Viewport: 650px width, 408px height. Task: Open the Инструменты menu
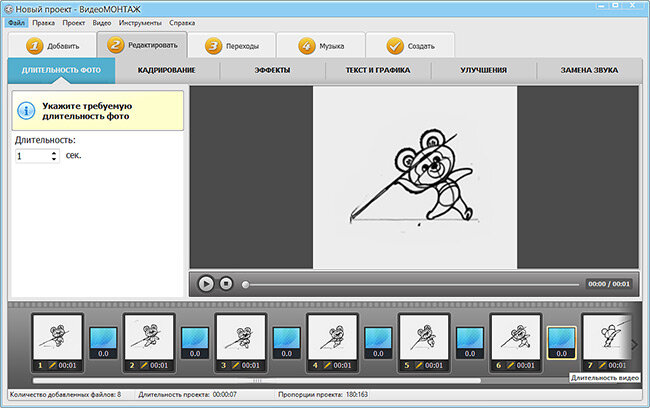pos(140,23)
